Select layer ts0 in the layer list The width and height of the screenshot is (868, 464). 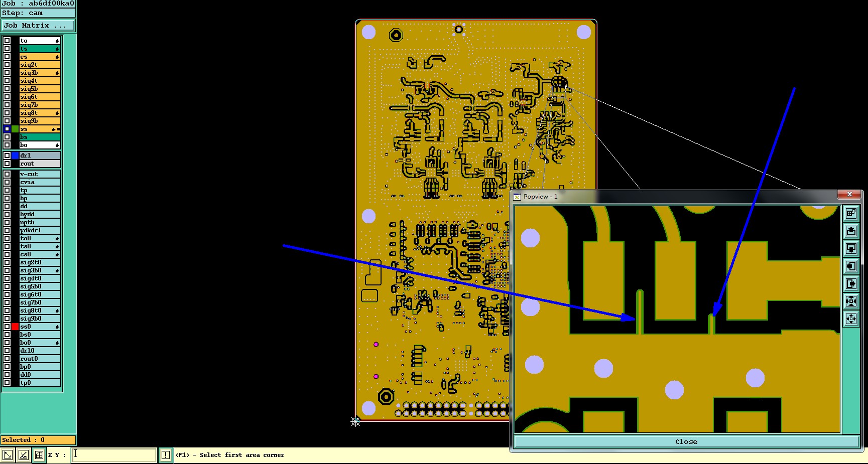(x=40, y=246)
